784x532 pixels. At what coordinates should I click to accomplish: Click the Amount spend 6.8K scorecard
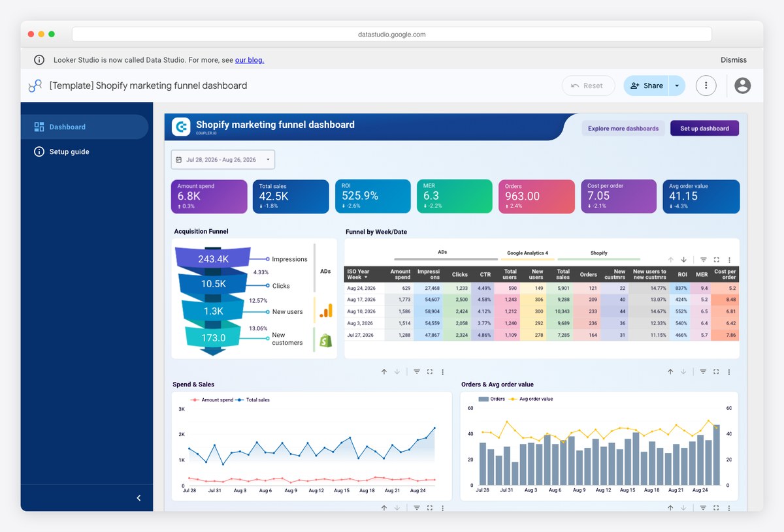pyautogui.click(x=209, y=196)
